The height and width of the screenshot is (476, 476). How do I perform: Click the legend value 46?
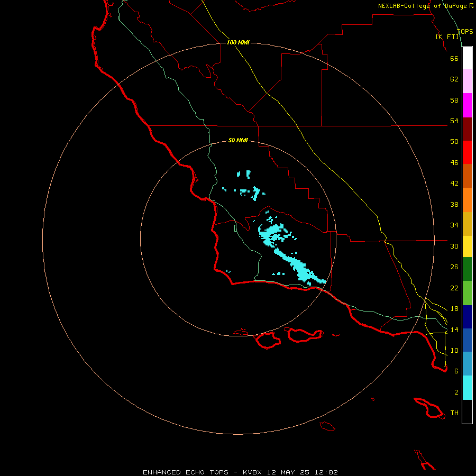tap(454, 163)
